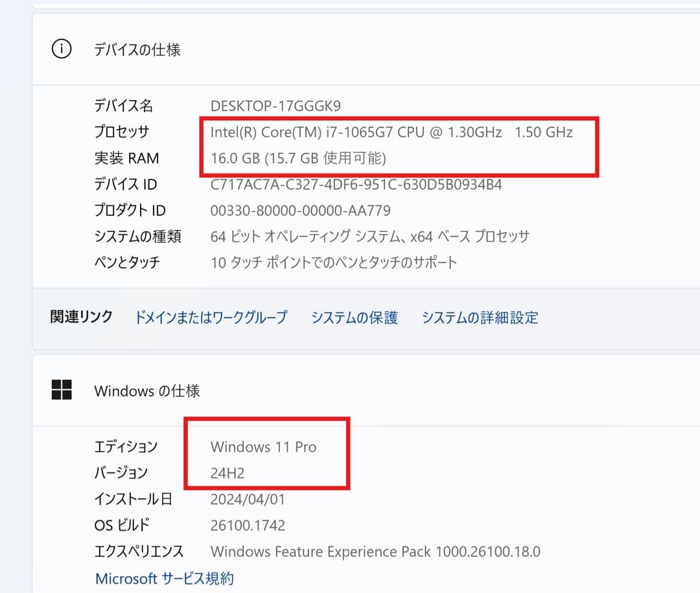Click the システムの種類 specification text
Image resolution: width=700 pixels, height=593 pixels.
pos(369,236)
